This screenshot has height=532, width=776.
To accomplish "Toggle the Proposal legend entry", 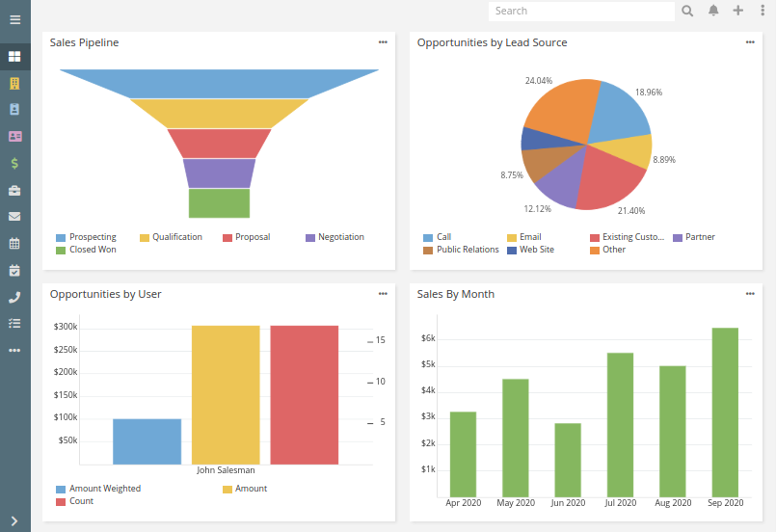I will (247, 237).
